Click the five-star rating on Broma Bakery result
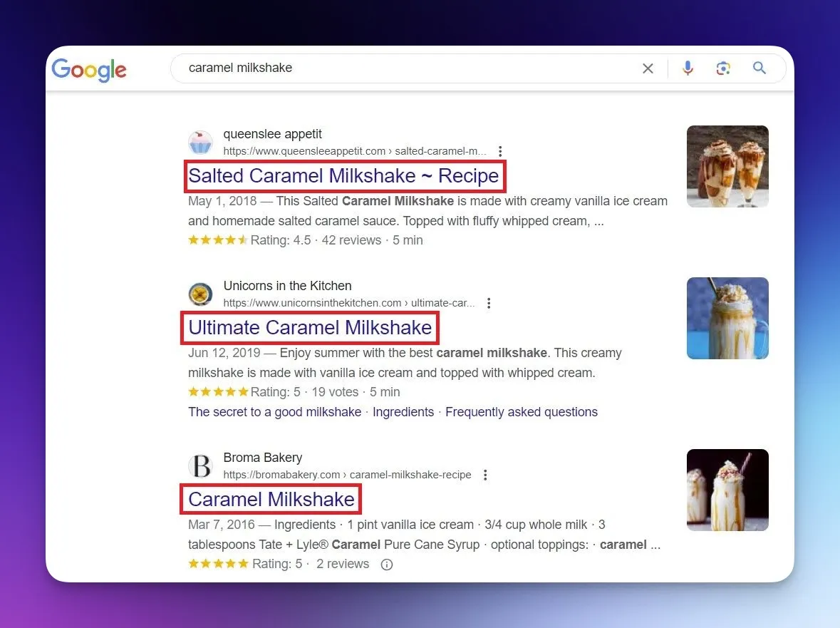 coord(218,564)
